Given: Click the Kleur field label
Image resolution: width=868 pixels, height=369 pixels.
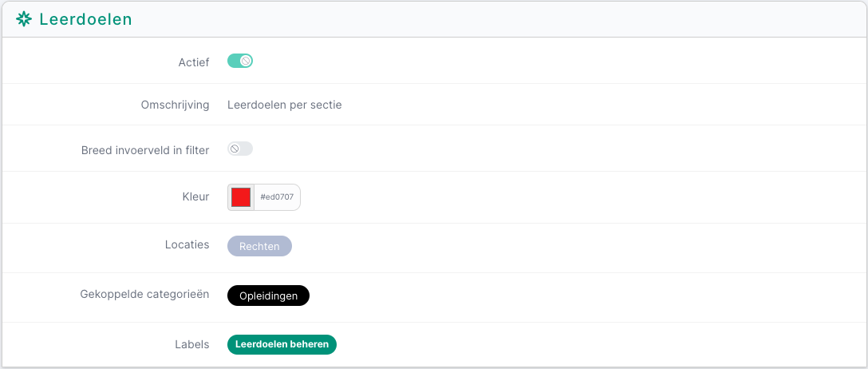Looking at the screenshot, I should coord(196,196).
